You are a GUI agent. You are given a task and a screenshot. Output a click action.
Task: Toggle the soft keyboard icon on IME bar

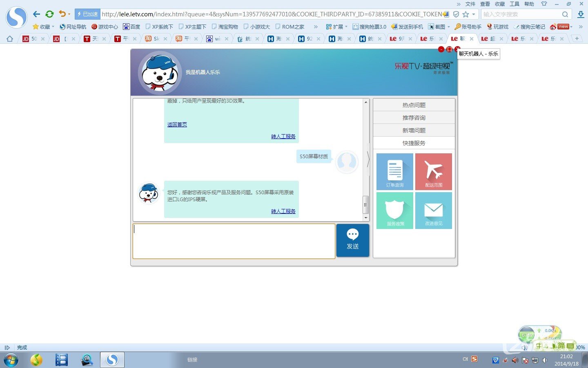(x=570, y=346)
